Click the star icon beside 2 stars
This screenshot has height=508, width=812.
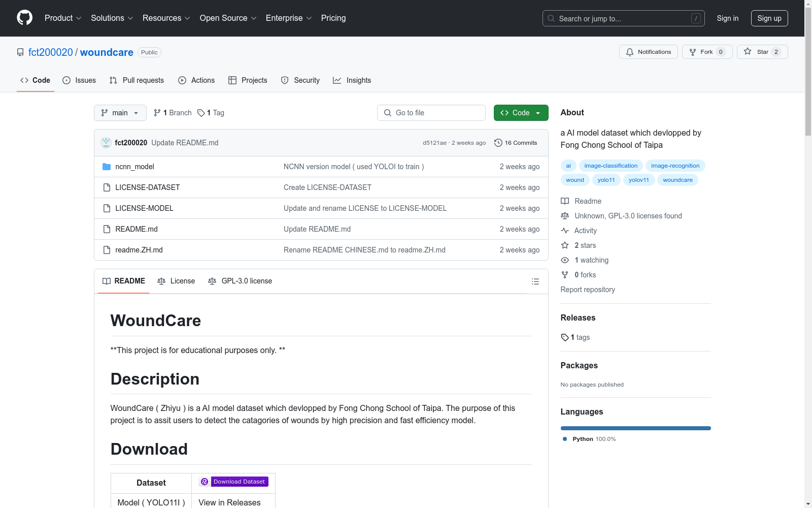pyautogui.click(x=565, y=245)
